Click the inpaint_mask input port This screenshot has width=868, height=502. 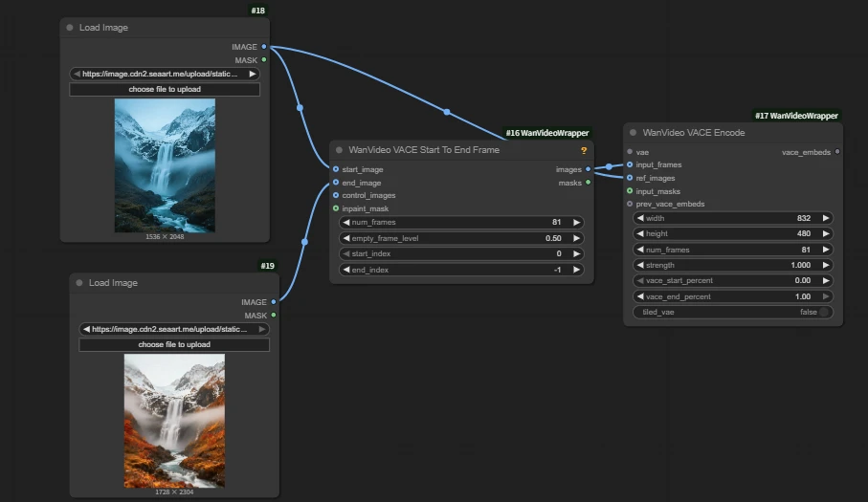(335, 208)
